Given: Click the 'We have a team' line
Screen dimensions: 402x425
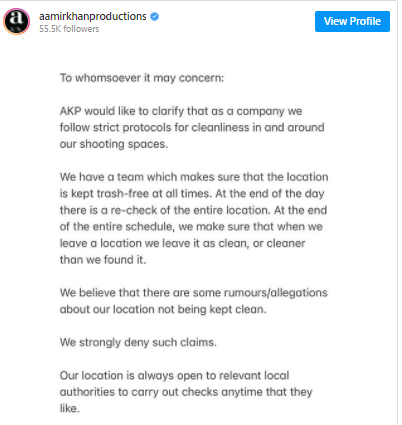Looking at the screenshot, I should coord(194,177).
